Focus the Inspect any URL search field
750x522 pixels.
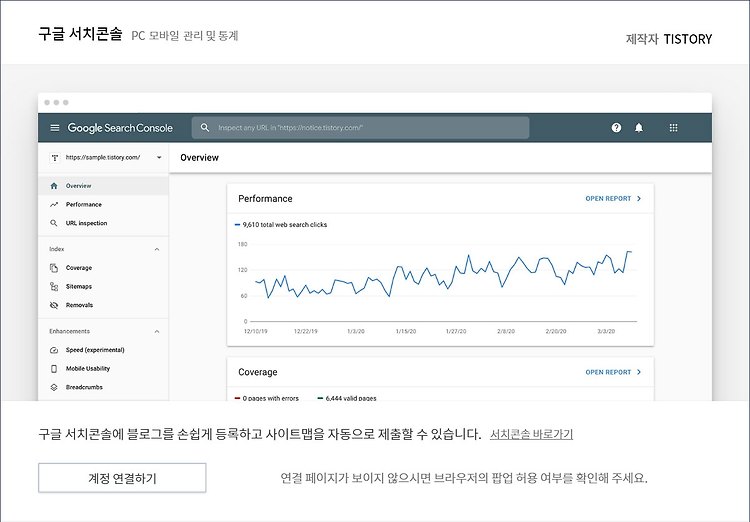pos(361,128)
